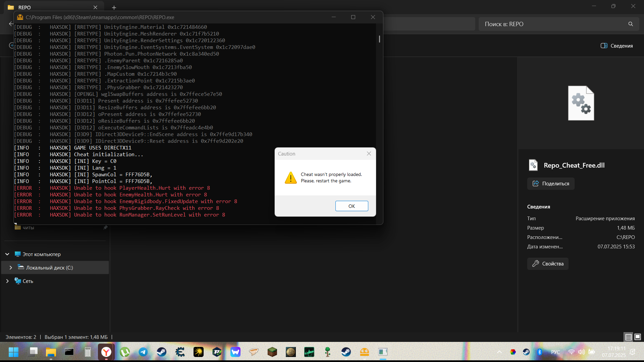Expand 'Локальный диск (C:)' node
Image resolution: width=644 pixels, height=362 pixels.
[11, 268]
